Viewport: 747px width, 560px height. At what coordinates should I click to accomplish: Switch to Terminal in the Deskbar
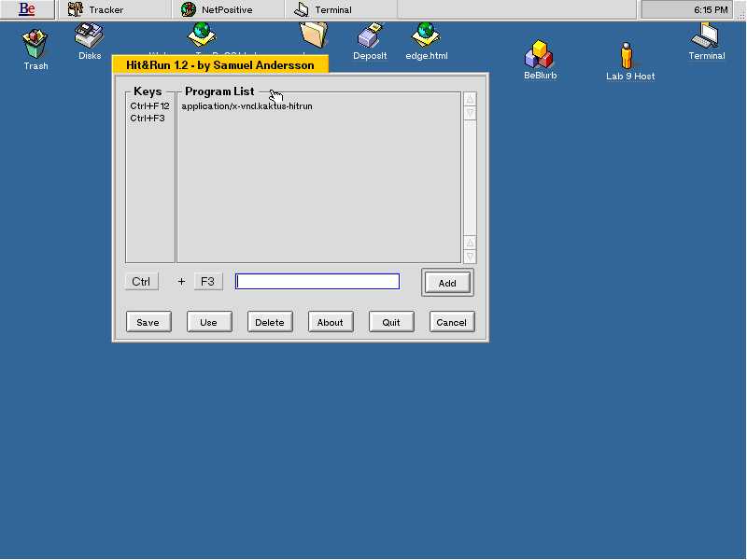[x=341, y=9]
